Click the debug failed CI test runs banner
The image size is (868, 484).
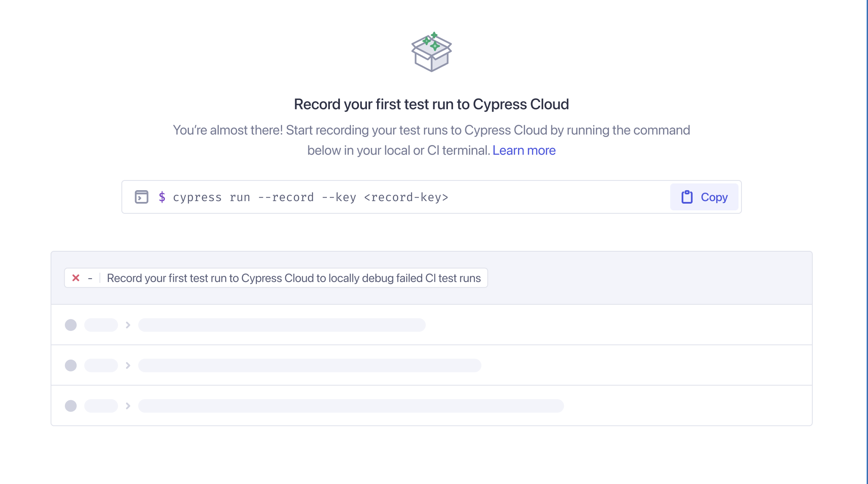tap(276, 278)
